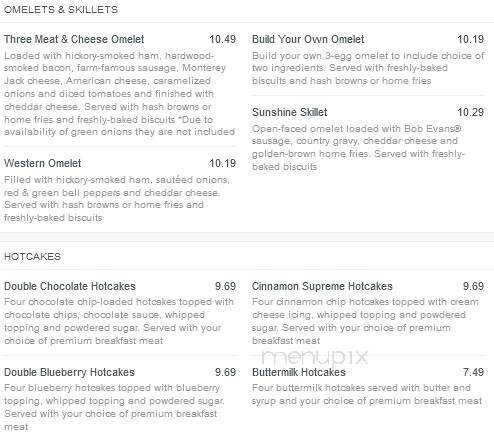Choose the Western Omelet menu item
The height and width of the screenshot is (440, 494).
43,163
